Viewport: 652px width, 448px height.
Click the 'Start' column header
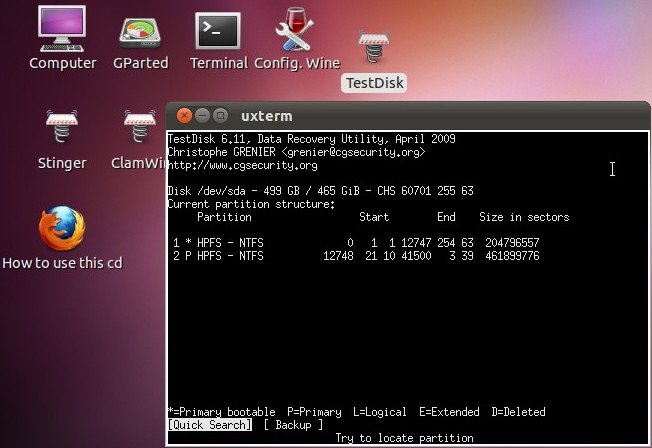pos(374,217)
